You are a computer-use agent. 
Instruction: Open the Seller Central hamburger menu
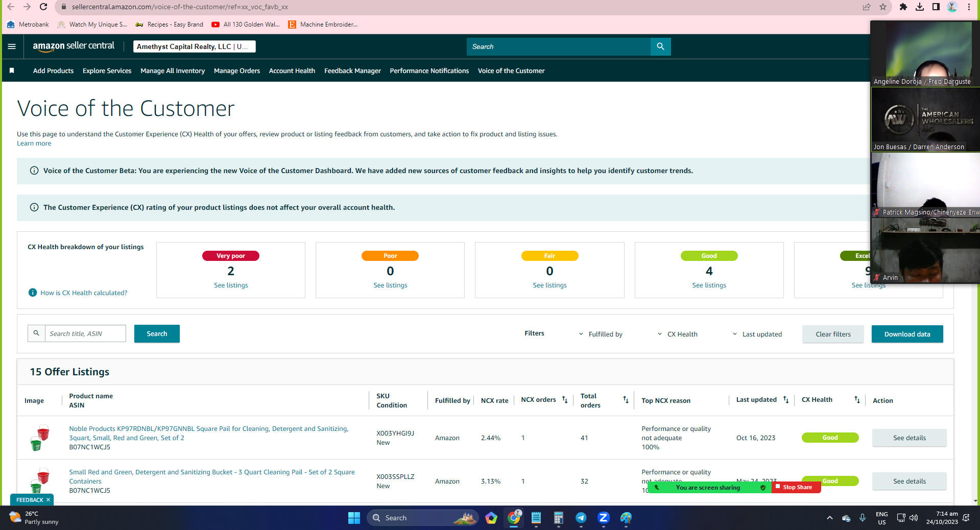pyautogui.click(x=12, y=46)
